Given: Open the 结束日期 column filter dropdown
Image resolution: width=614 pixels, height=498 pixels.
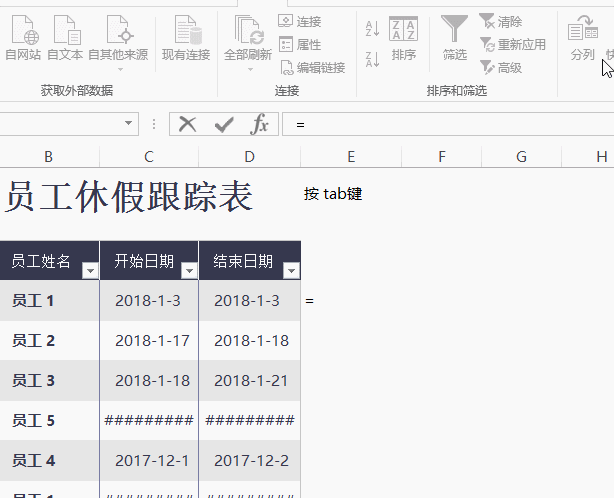Looking at the screenshot, I should (291, 271).
